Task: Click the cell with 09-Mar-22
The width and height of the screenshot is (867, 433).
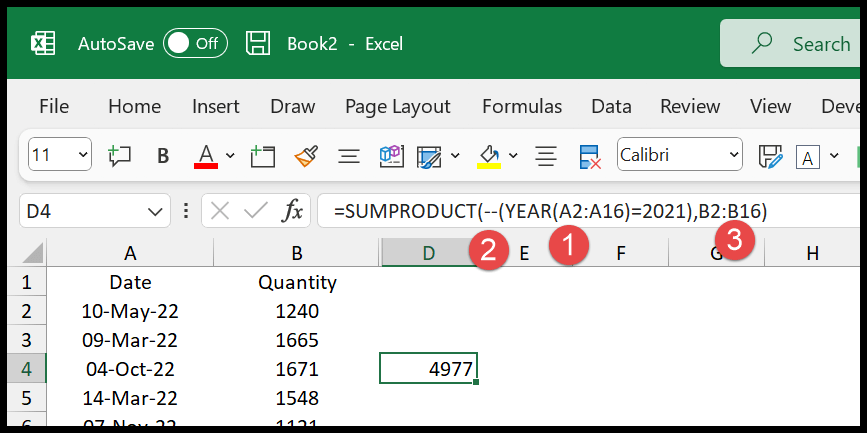Action: [130, 340]
